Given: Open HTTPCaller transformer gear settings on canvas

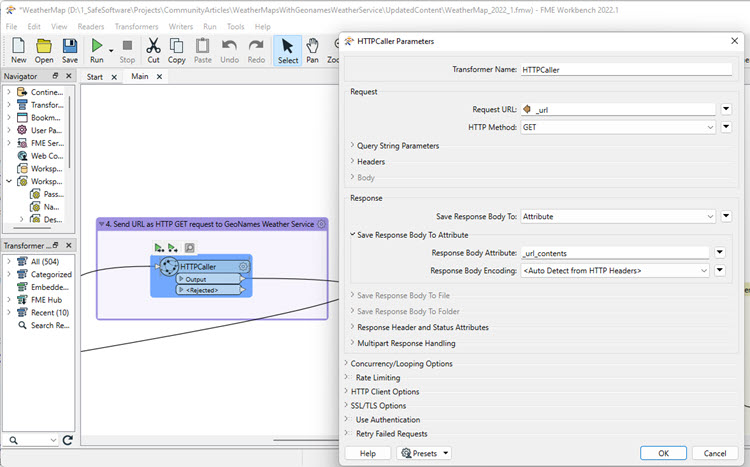Looking at the screenshot, I should (x=243, y=267).
